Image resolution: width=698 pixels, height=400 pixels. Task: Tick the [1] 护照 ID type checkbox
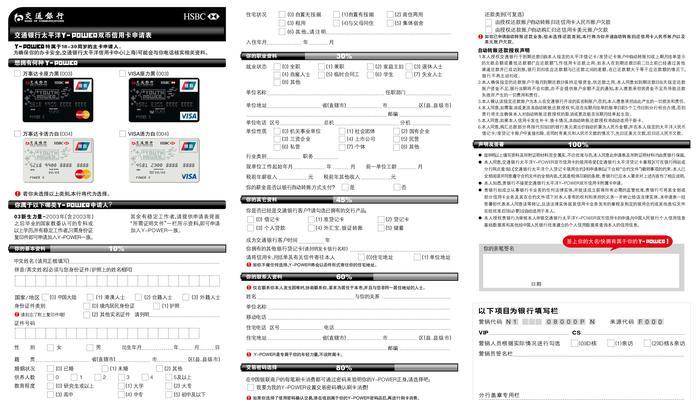click(x=157, y=306)
